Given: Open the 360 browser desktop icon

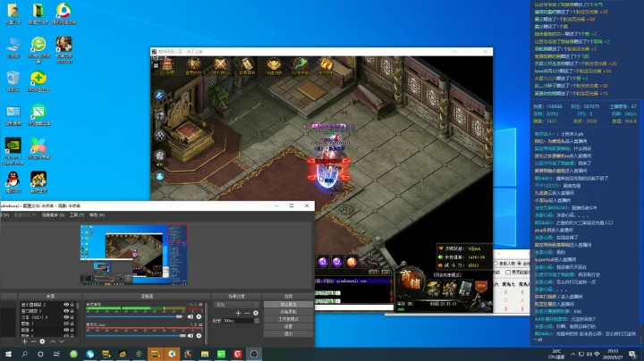Looking at the screenshot, I should pos(38,49).
